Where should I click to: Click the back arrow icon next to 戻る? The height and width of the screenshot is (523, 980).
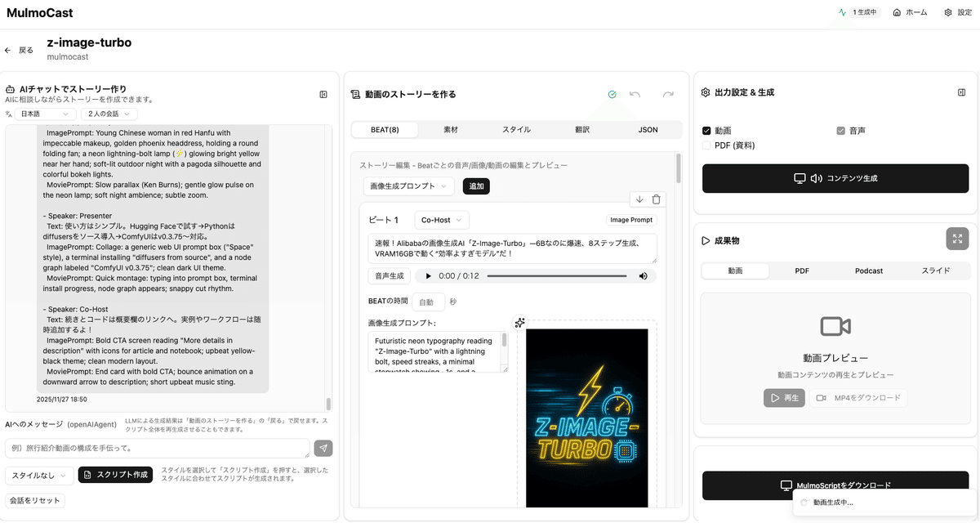tap(8, 50)
